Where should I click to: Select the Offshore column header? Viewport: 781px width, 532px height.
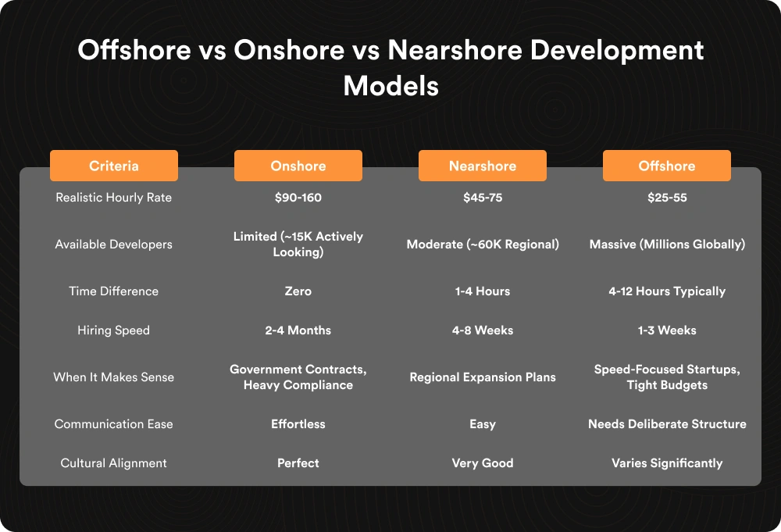pos(666,166)
